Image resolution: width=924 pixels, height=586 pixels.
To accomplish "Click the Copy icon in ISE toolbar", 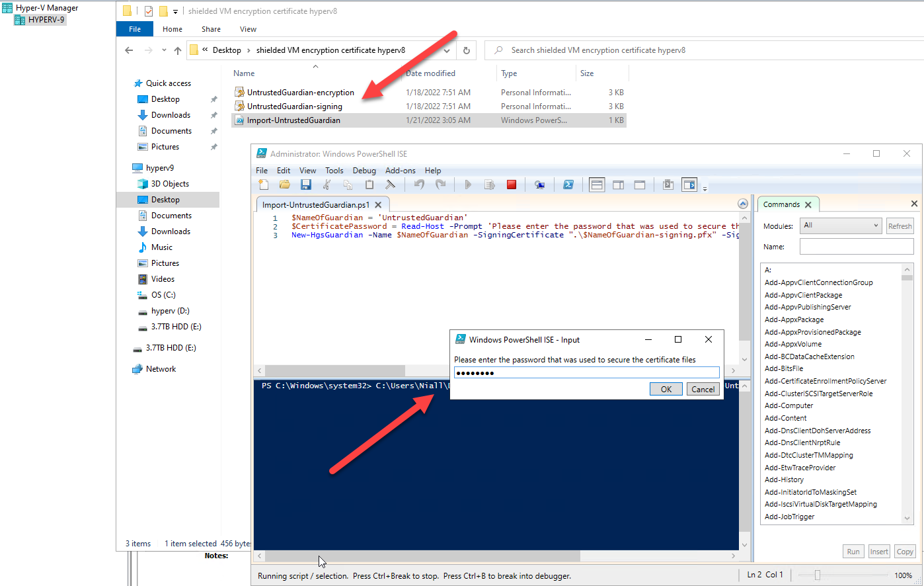I will (x=348, y=185).
